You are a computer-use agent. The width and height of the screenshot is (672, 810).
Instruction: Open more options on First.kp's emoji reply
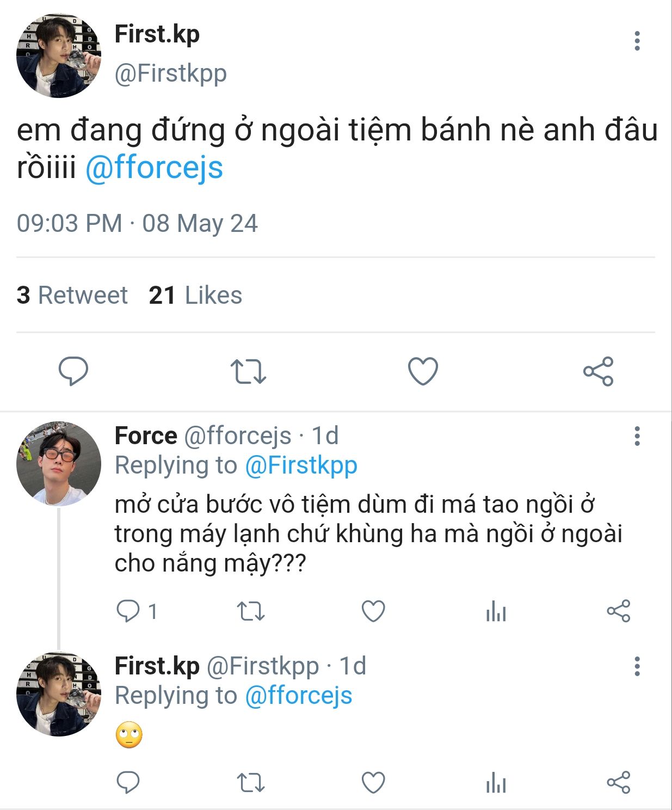637,666
